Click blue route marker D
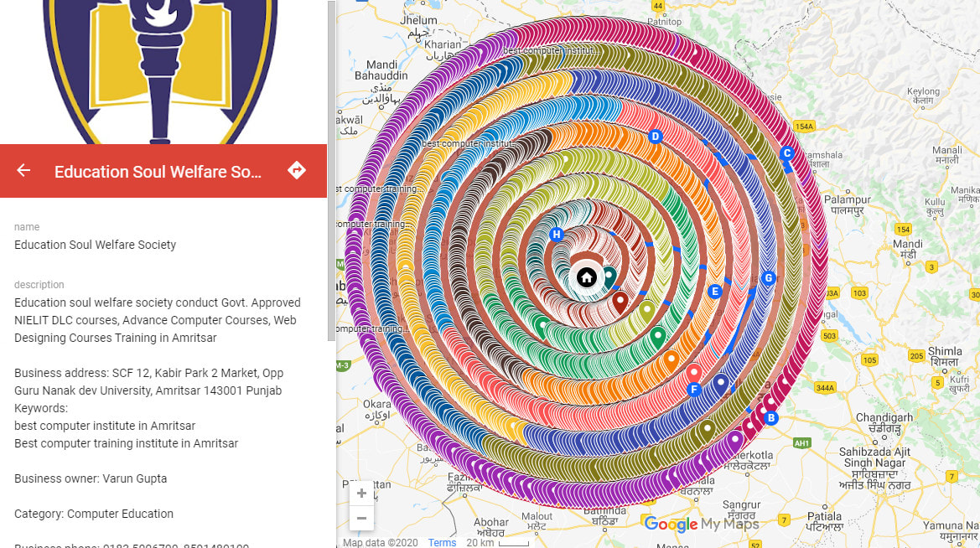 pyautogui.click(x=655, y=137)
